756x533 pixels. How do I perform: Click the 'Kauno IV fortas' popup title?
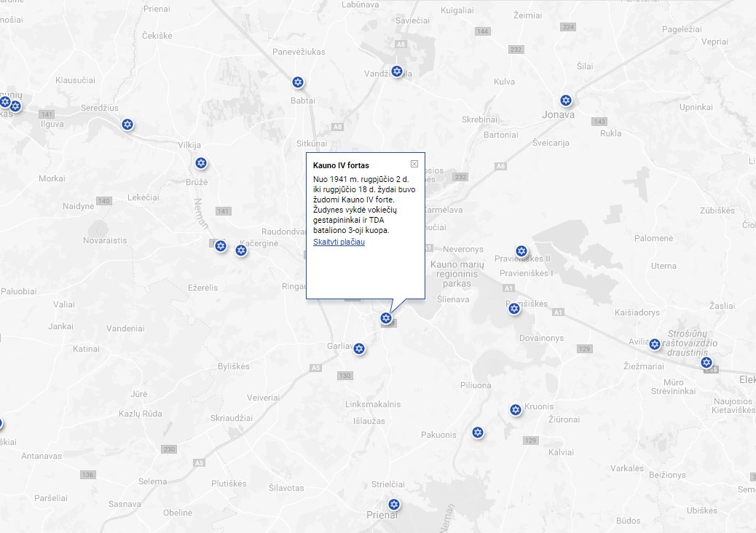click(341, 165)
